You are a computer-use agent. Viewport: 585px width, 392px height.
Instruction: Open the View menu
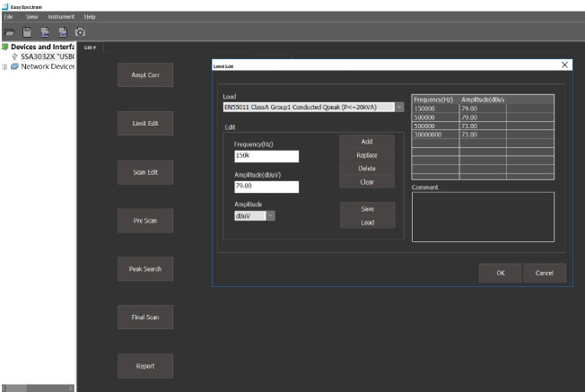31,17
